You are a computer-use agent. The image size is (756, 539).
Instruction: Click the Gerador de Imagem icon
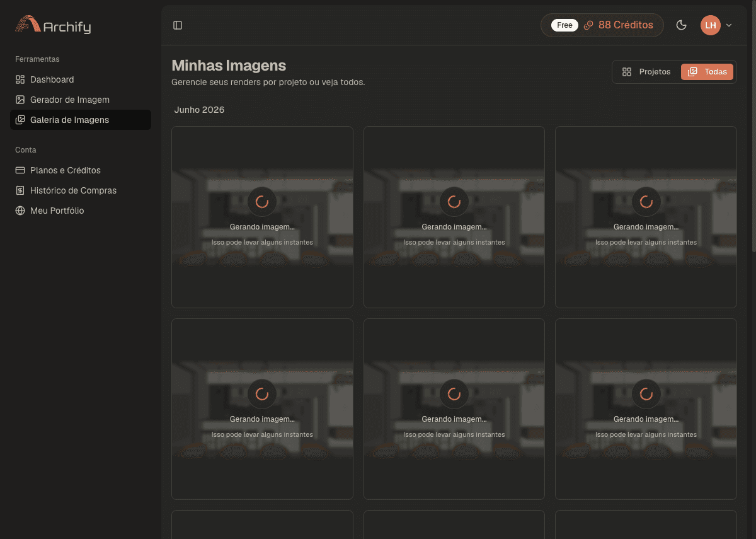coord(20,100)
